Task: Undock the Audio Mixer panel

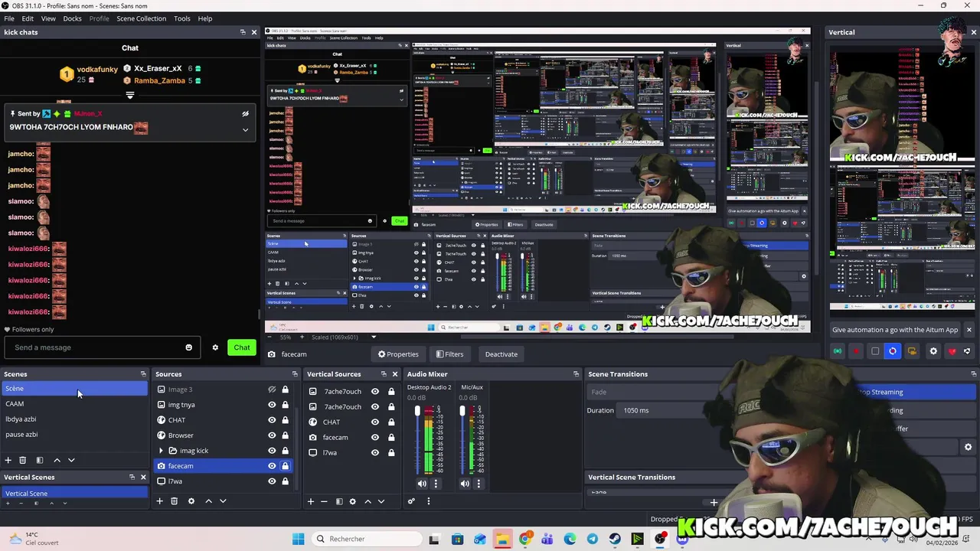Action: pos(576,374)
